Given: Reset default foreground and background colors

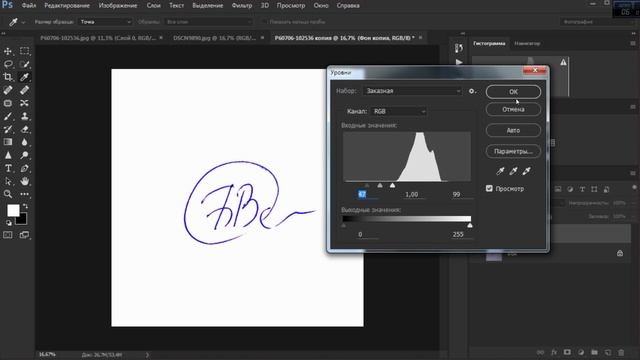Looking at the screenshot, I should [x=9, y=223].
